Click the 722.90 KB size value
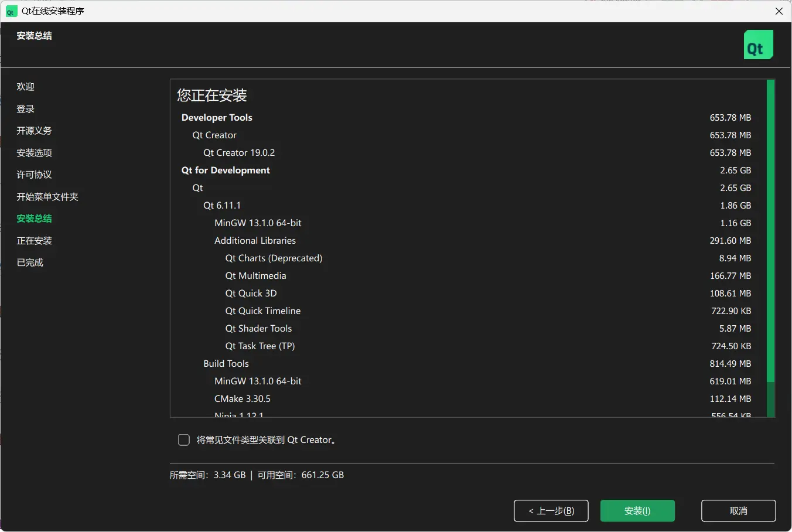Viewport: 792px width, 532px height. tap(731, 311)
